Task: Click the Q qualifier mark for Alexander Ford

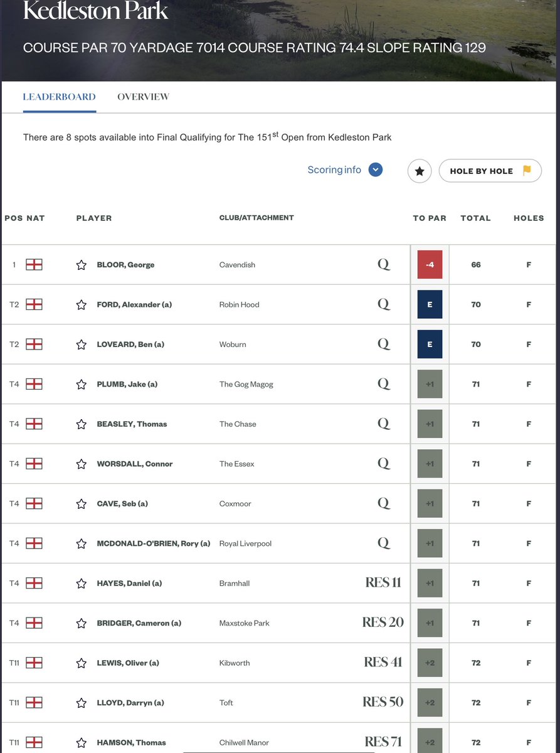Action: pos(384,304)
